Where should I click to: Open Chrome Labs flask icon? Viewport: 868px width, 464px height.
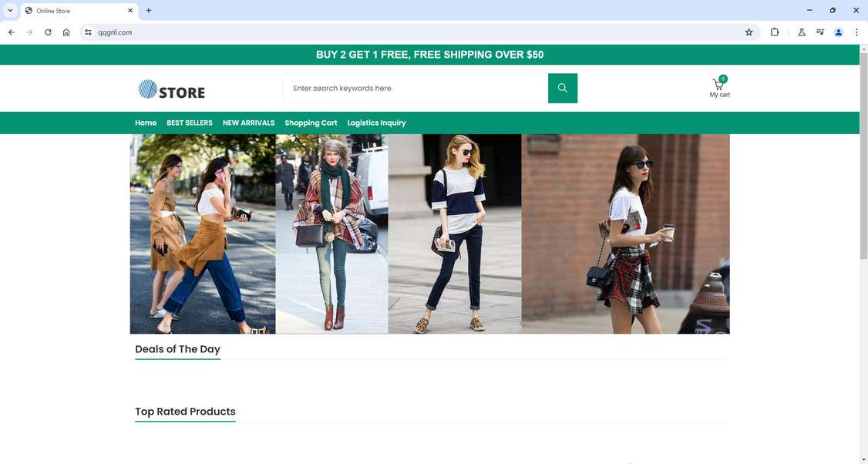pos(802,32)
